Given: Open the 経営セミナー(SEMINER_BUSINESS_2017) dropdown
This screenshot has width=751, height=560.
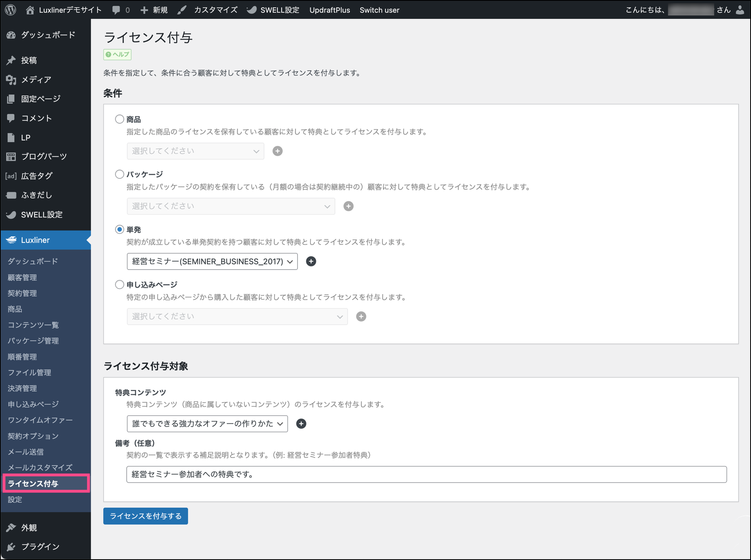Looking at the screenshot, I should [x=212, y=262].
